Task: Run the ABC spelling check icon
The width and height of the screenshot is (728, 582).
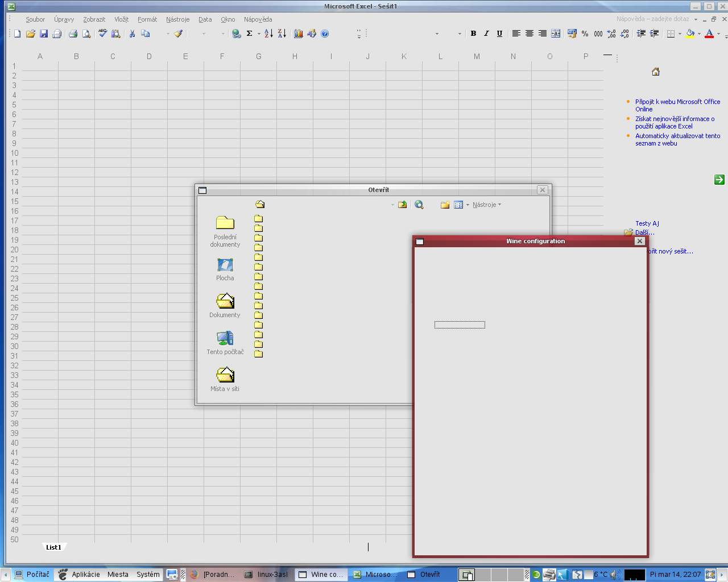Action: (x=102, y=34)
